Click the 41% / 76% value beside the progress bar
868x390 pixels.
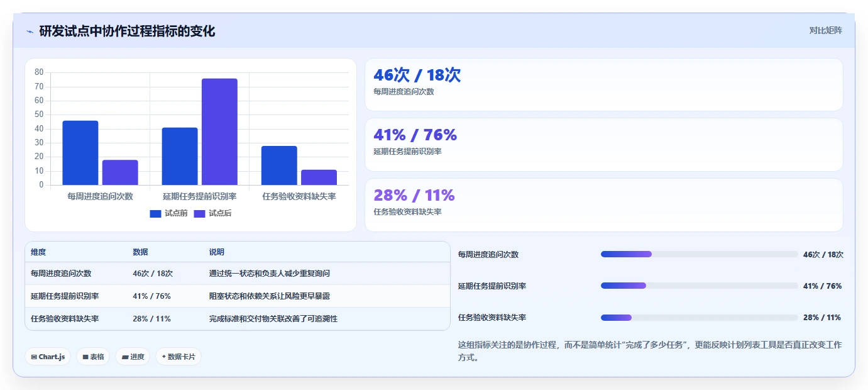822,286
